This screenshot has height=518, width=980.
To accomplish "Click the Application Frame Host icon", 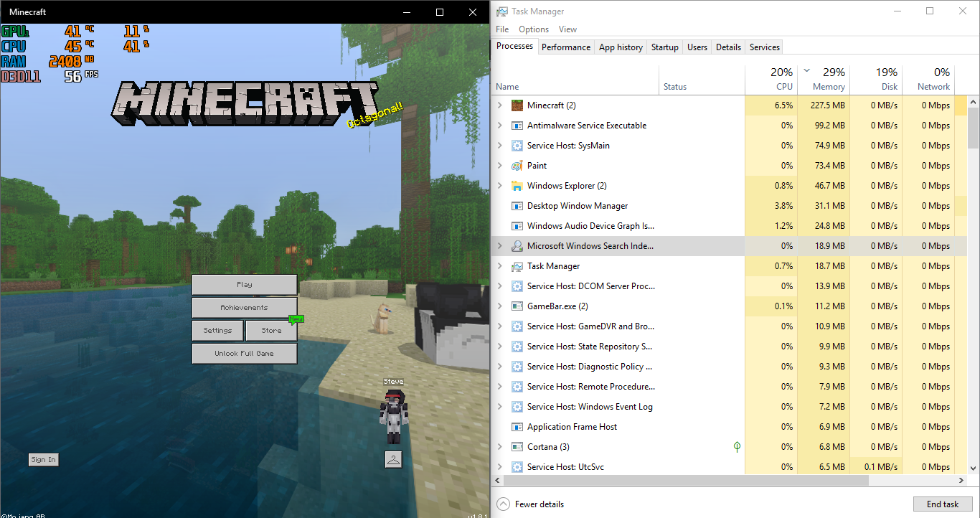I will (517, 427).
